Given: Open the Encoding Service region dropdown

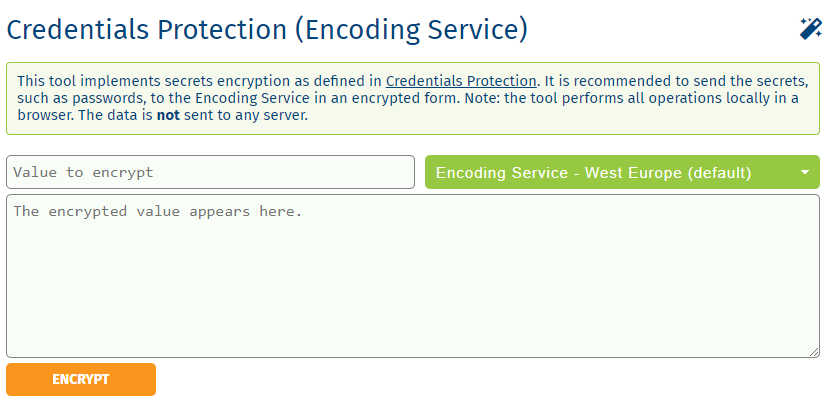Looking at the screenshot, I should pyautogui.click(x=622, y=172).
